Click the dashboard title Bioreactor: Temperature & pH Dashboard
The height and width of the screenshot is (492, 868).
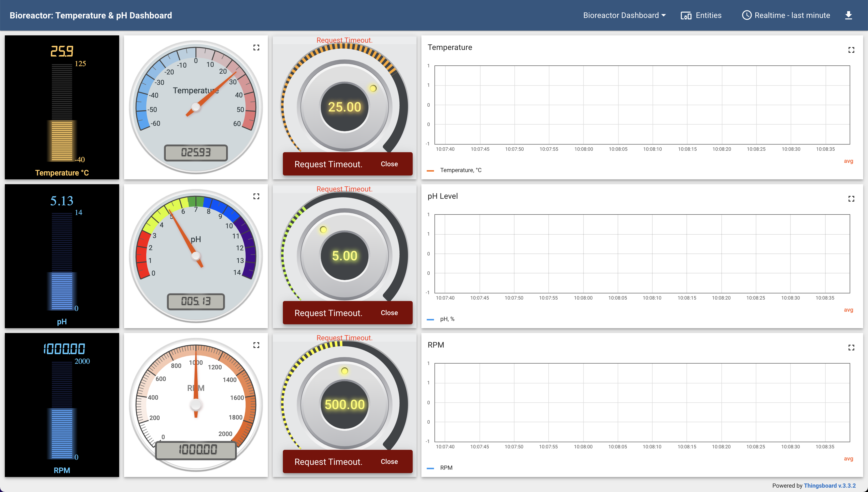coord(91,15)
